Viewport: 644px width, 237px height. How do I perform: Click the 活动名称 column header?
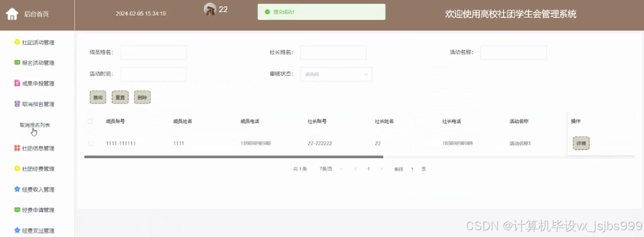click(519, 121)
